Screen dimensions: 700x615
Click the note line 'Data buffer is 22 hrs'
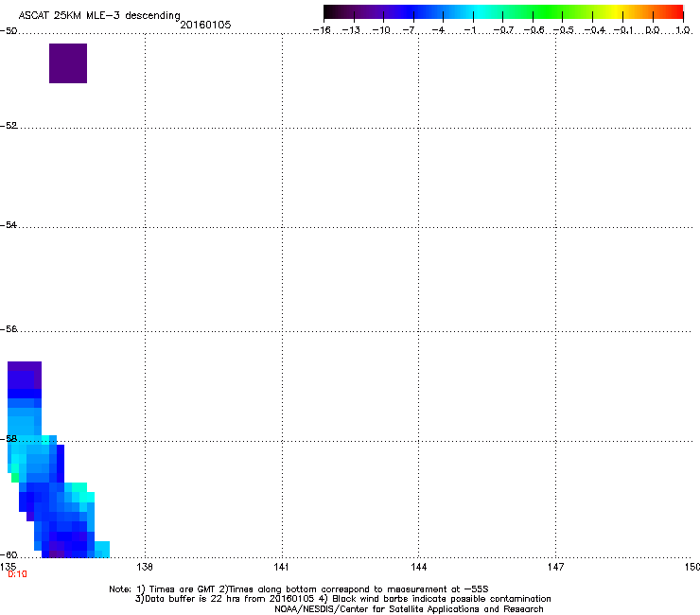click(342, 599)
